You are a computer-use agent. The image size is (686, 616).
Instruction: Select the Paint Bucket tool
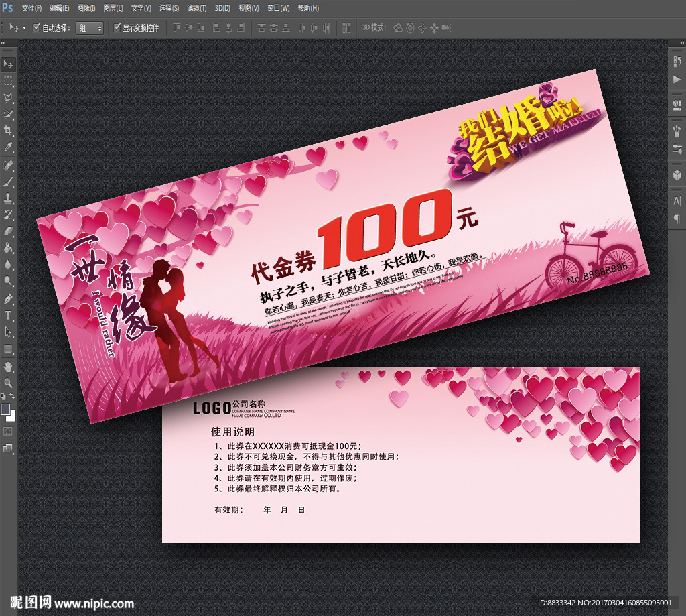click(x=8, y=248)
